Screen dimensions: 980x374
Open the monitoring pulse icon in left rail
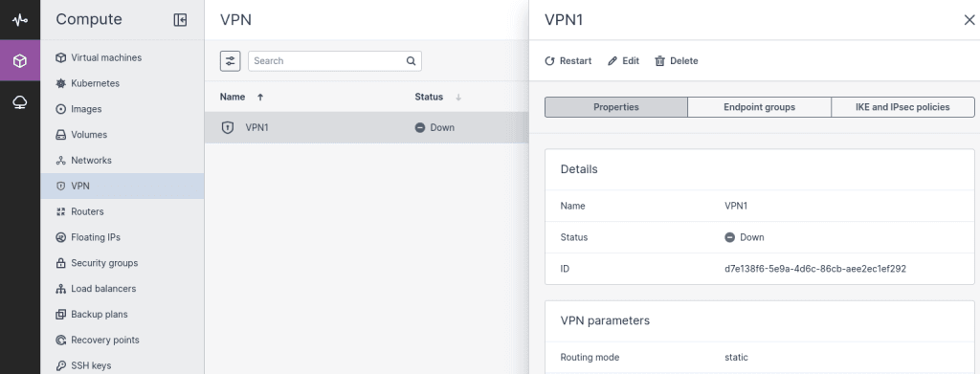point(20,20)
